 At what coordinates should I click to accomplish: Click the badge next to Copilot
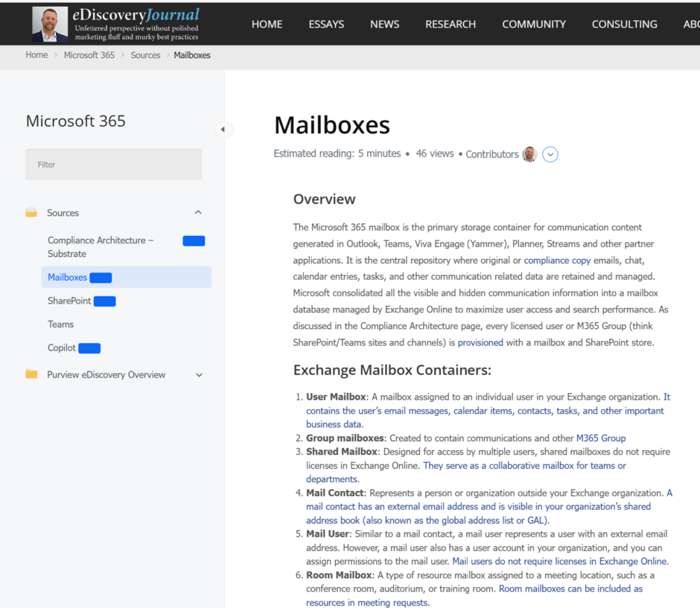coord(89,348)
